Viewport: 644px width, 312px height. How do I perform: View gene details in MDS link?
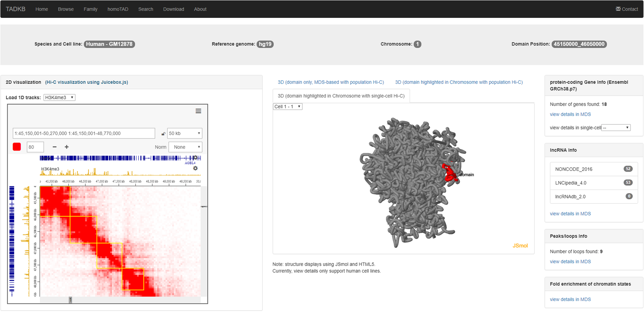pyautogui.click(x=570, y=114)
